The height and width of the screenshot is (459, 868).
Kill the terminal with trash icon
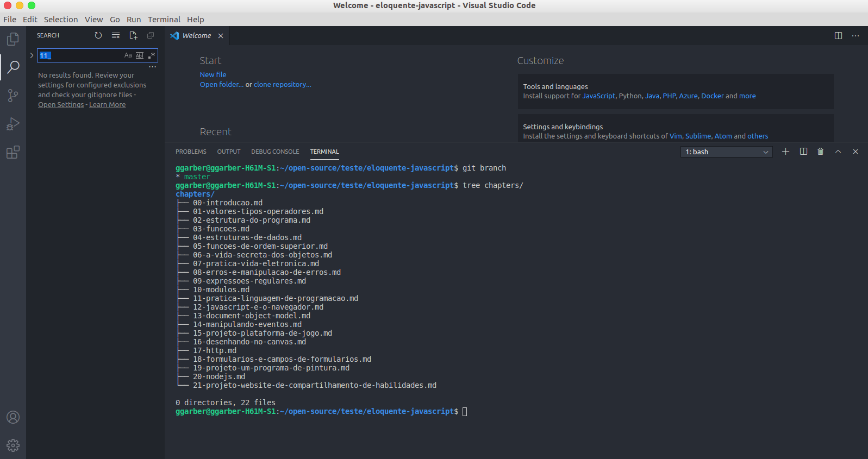[x=821, y=152]
